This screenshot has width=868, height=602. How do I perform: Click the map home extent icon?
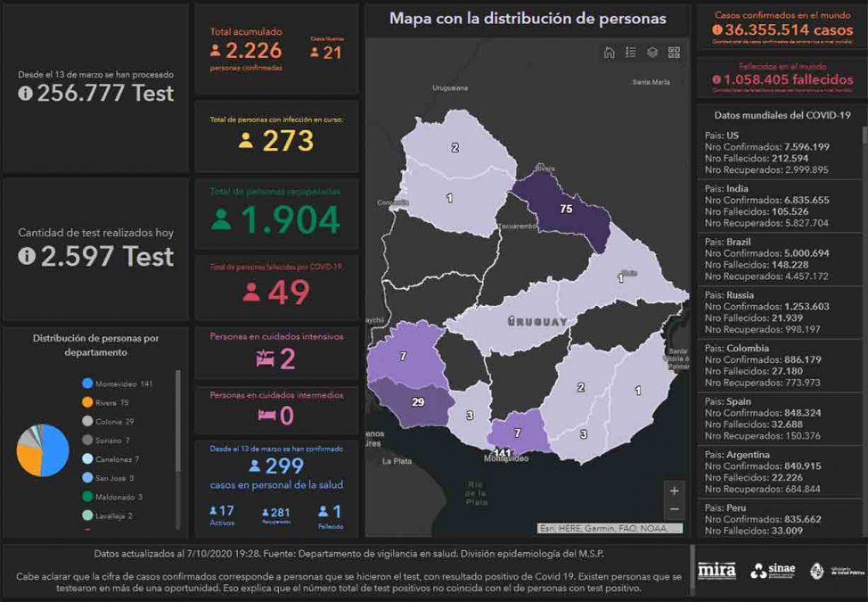pos(609,53)
